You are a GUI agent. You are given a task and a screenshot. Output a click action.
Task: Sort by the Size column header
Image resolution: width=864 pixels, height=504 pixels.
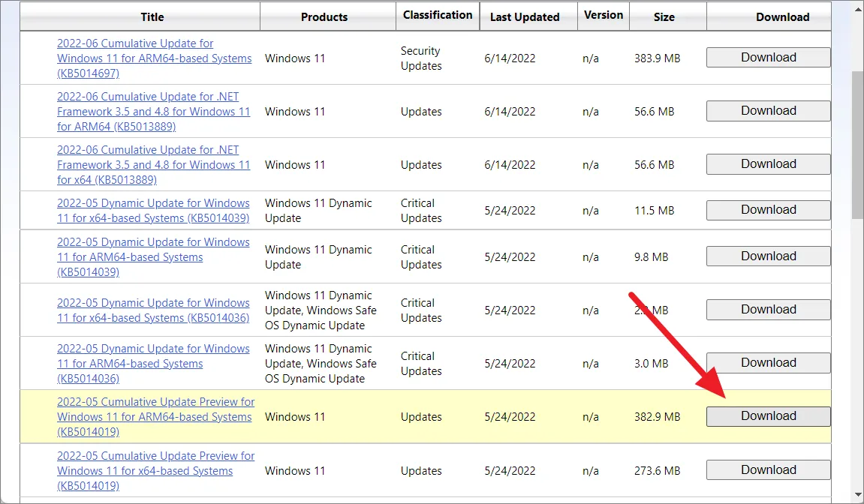[664, 16]
